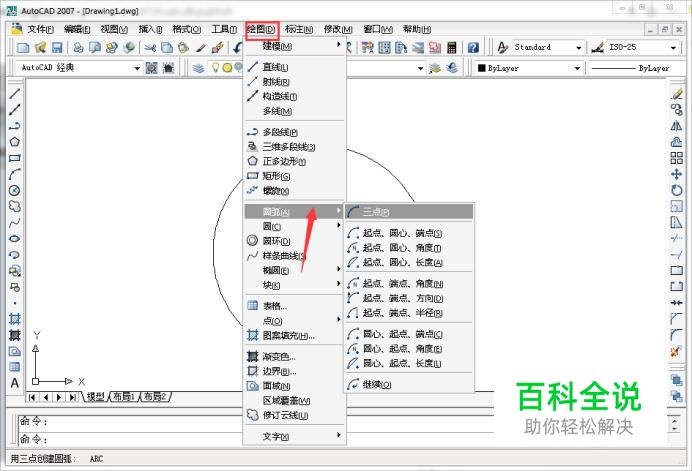Open the calculator icon in standard toolbar

click(451, 47)
